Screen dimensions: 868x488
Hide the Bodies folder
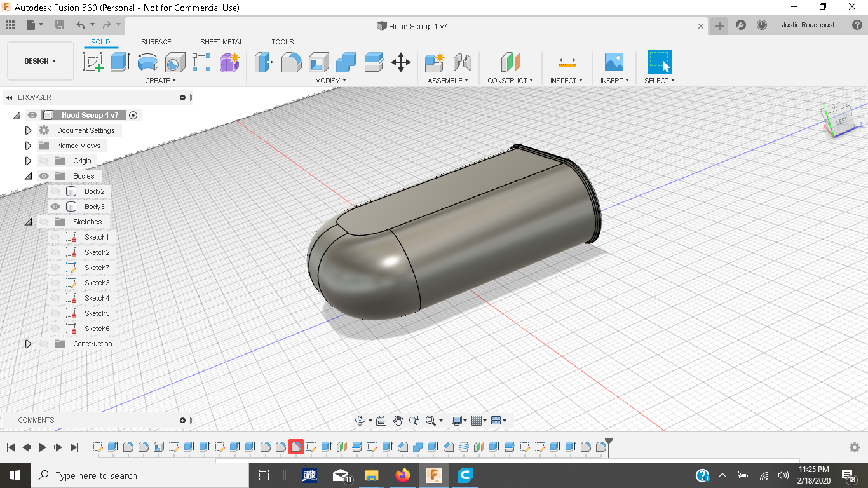[x=44, y=176]
